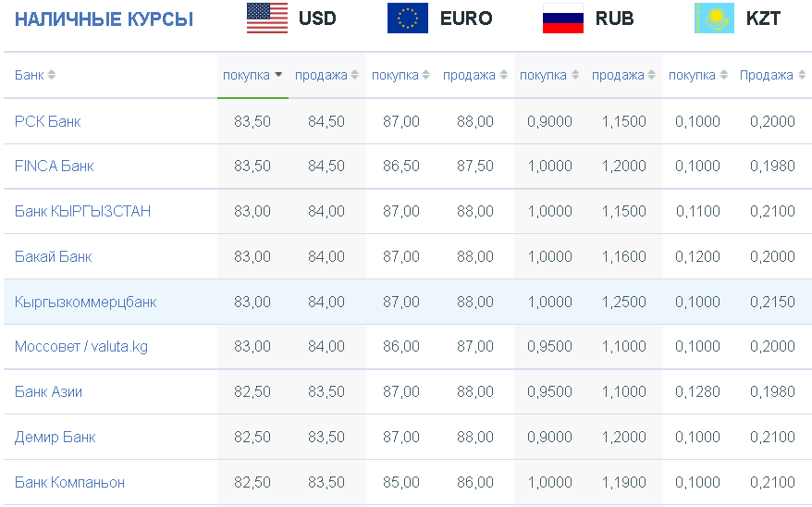Sort by EURO продажа column

(475, 75)
